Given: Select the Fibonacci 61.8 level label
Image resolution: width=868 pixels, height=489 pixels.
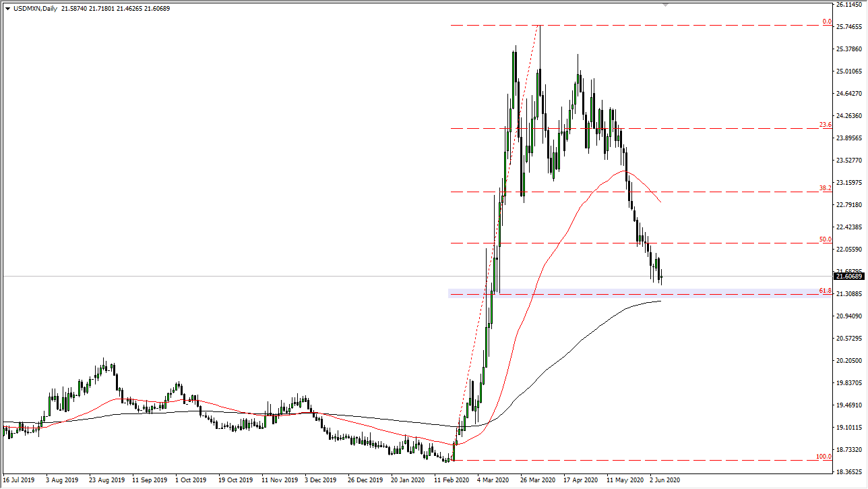Looking at the screenshot, I should pyautogui.click(x=826, y=291).
